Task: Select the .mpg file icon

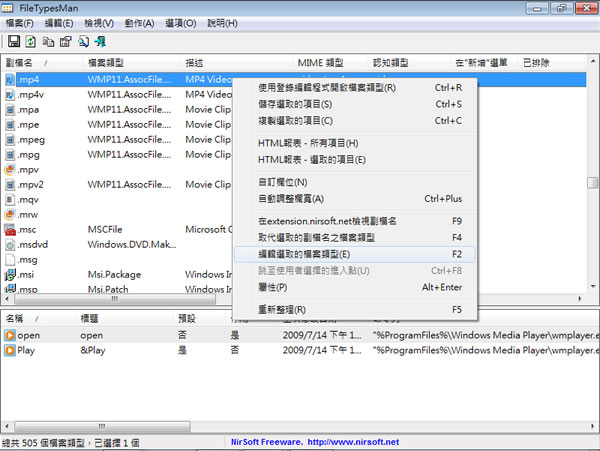Action: coord(10,155)
